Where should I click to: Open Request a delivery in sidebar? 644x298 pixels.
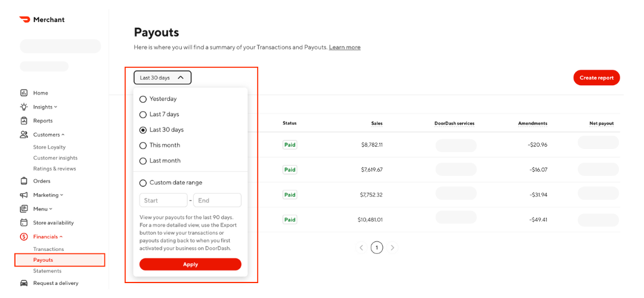(56, 283)
